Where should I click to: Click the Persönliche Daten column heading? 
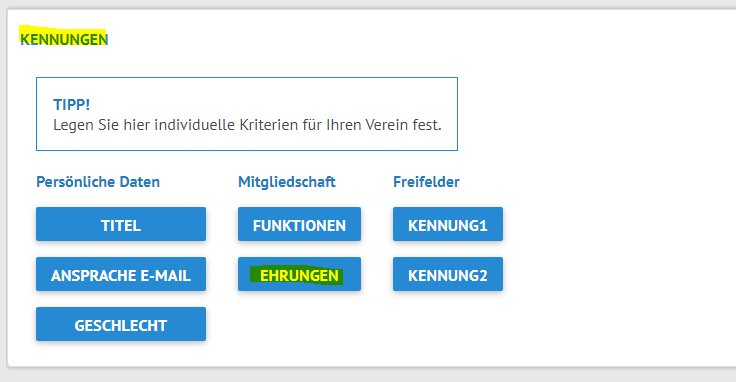pos(98,182)
